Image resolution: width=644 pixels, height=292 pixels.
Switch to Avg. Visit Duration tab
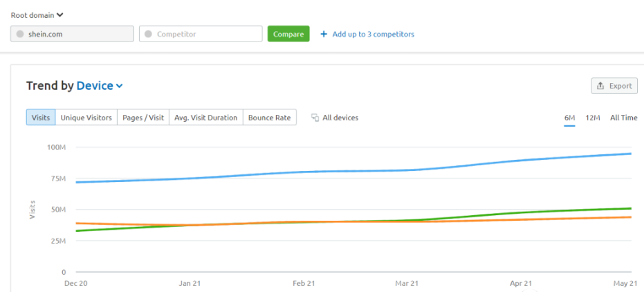(205, 118)
